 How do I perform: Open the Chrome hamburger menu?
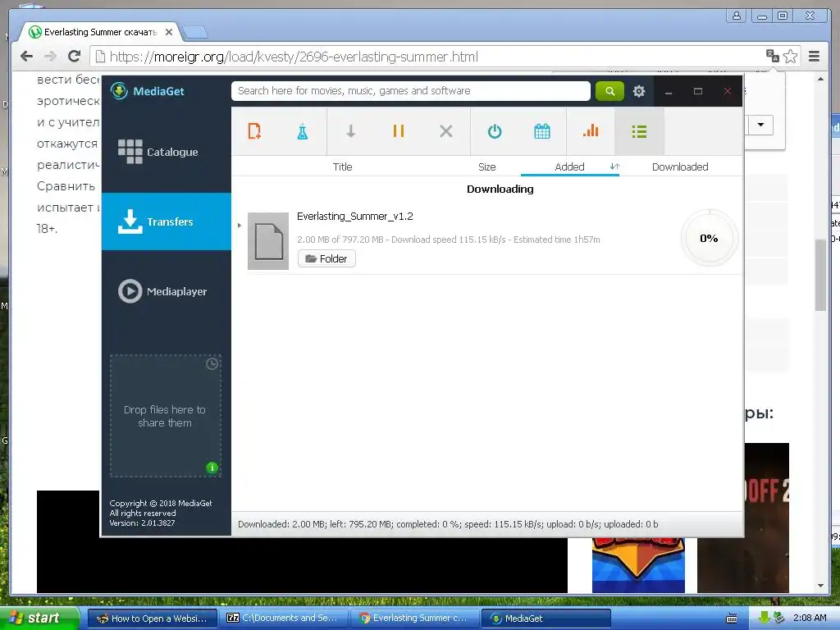[815, 57]
